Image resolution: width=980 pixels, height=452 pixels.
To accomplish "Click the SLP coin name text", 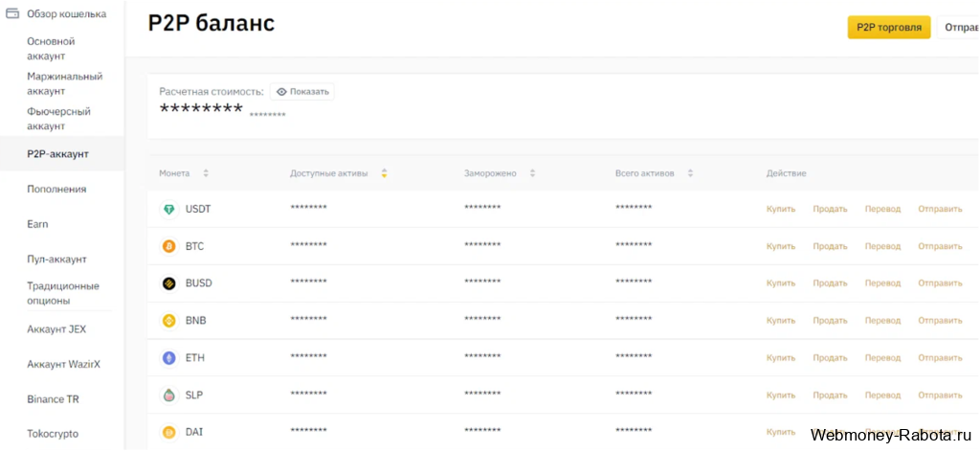I will [x=194, y=395].
